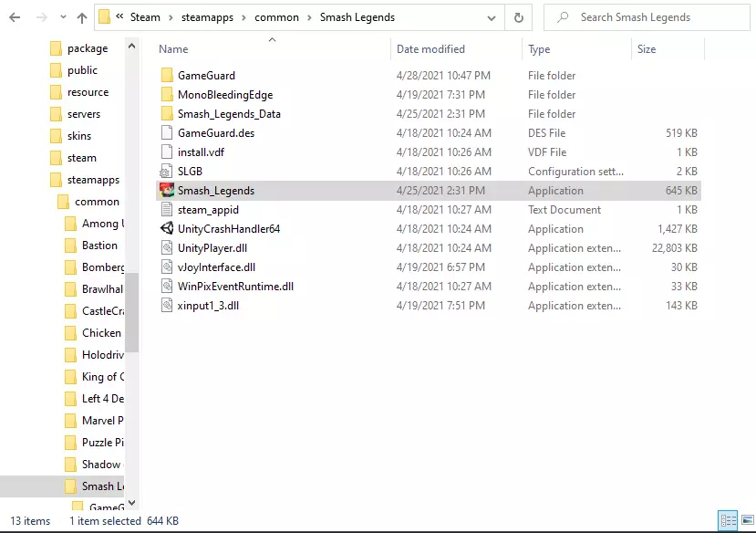Select the xinput1_3.dll file icon
The image size is (756, 533).
(167, 306)
